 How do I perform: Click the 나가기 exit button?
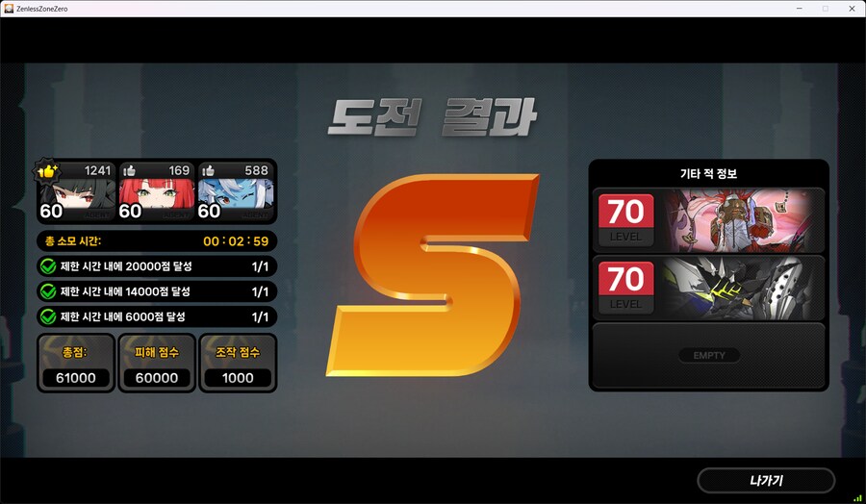coord(766,481)
